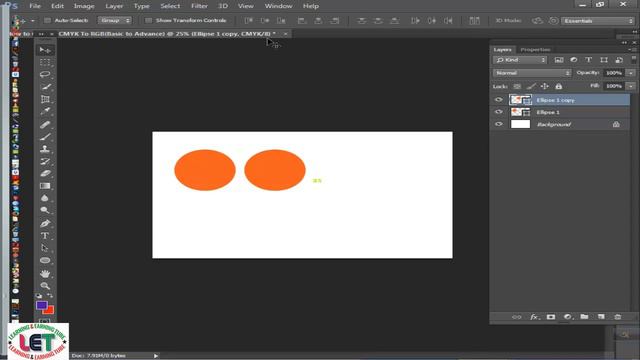The width and height of the screenshot is (640, 360).
Task: Click the Background layer thumbnail
Action: (x=520, y=124)
